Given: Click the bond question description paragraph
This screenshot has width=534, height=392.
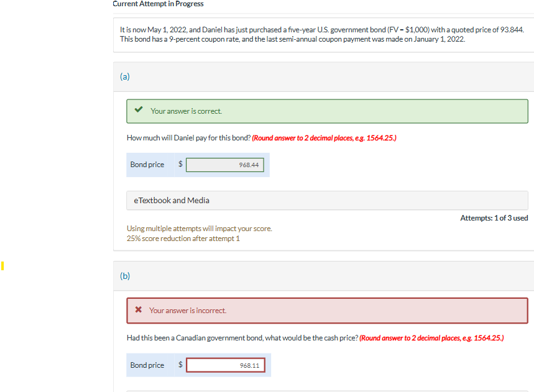Looking at the screenshot, I should (323, 34).
